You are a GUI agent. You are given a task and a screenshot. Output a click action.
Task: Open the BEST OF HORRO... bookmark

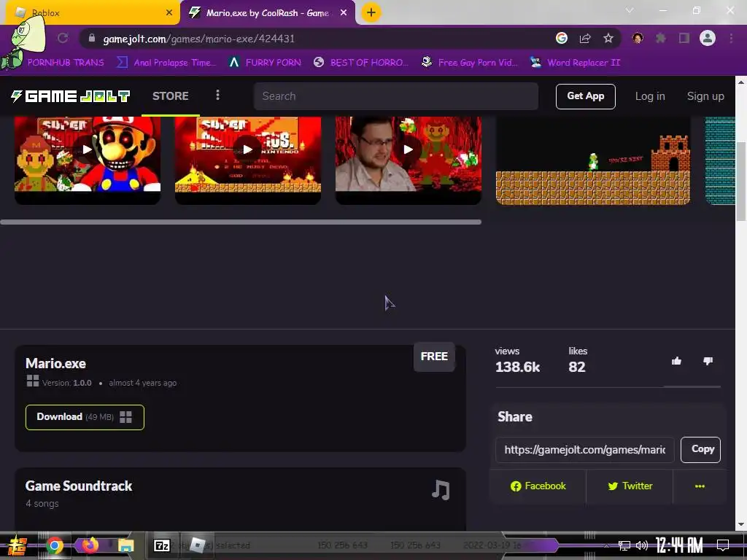pyautogui.click(x=361, y=63)
